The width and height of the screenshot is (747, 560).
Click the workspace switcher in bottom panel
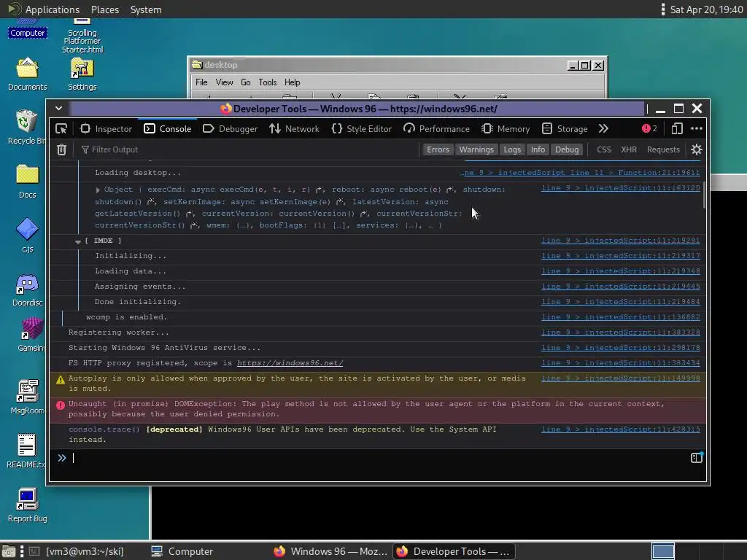coord(662,551)
